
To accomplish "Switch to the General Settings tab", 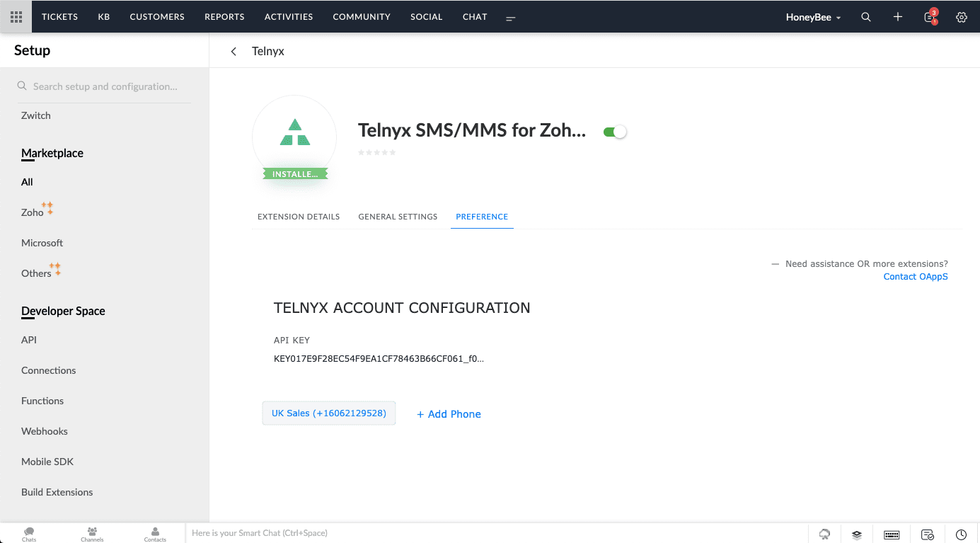I will [398, 217].
